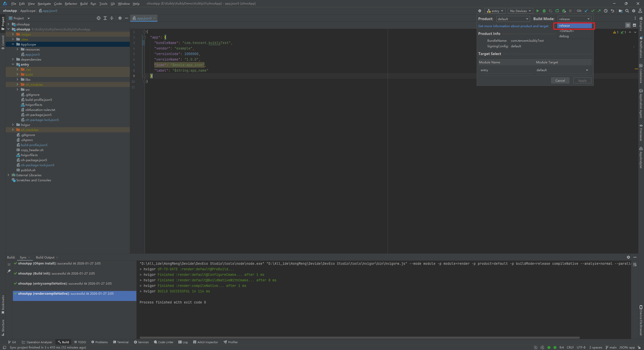The height and width of the screenshot is (350, 644).
Task: Toggle the Previewer side panel
Action: (x=641, y=133)
